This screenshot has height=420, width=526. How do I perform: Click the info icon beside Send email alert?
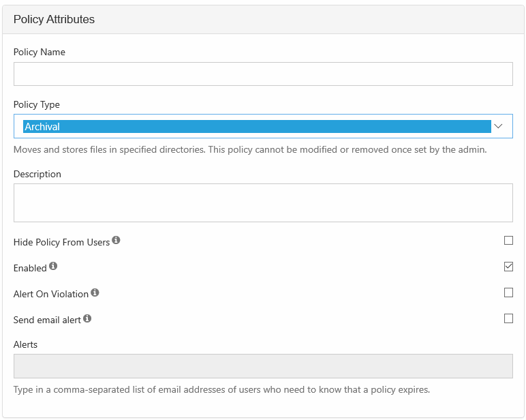pos(87,318)
